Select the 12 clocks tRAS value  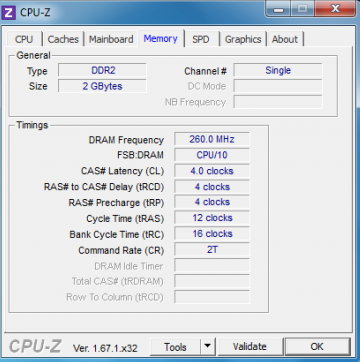[212, 218]
